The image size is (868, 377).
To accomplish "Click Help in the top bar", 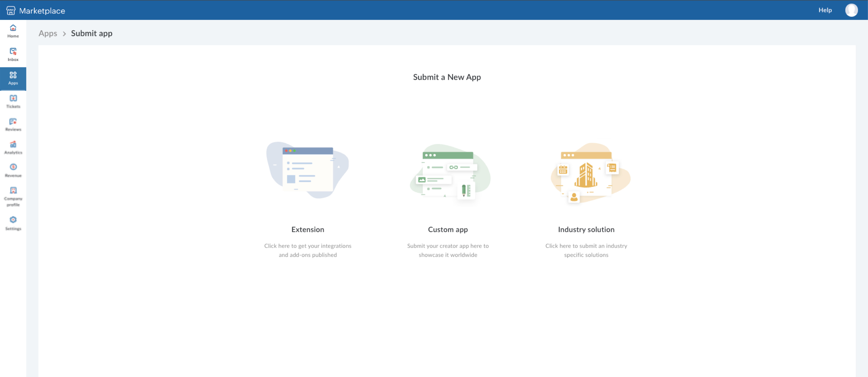I will pos(825,10).
